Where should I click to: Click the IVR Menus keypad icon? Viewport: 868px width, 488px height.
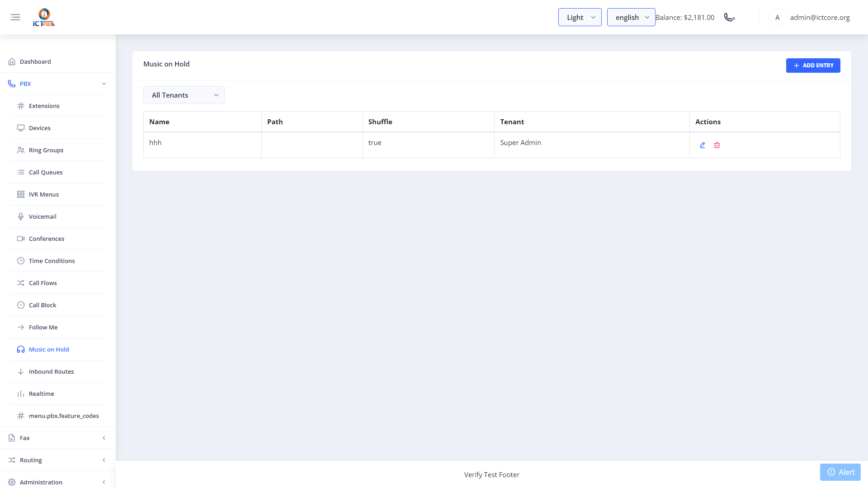[x=21, y=194]
